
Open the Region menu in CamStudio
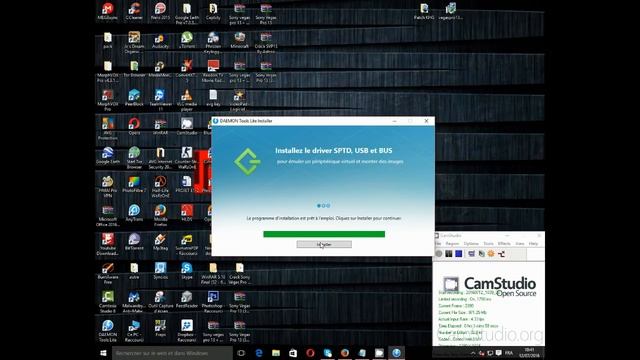coord(452,244)
